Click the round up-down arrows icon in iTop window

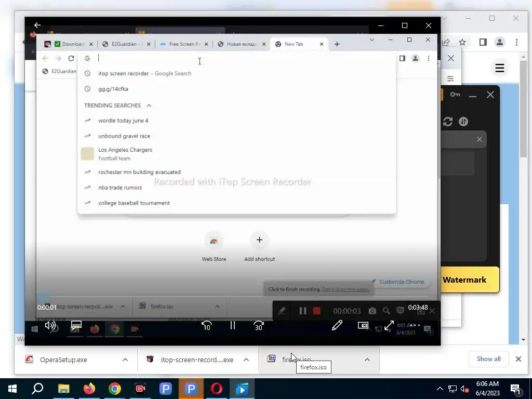tap(463, 122)
